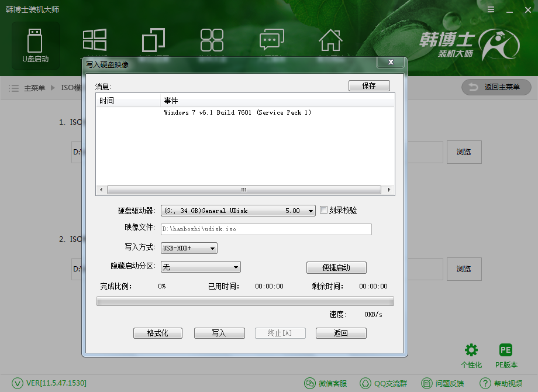Open the chat bubble customer service icon
This screenshot has width=538, height=392.
(271, 41)
